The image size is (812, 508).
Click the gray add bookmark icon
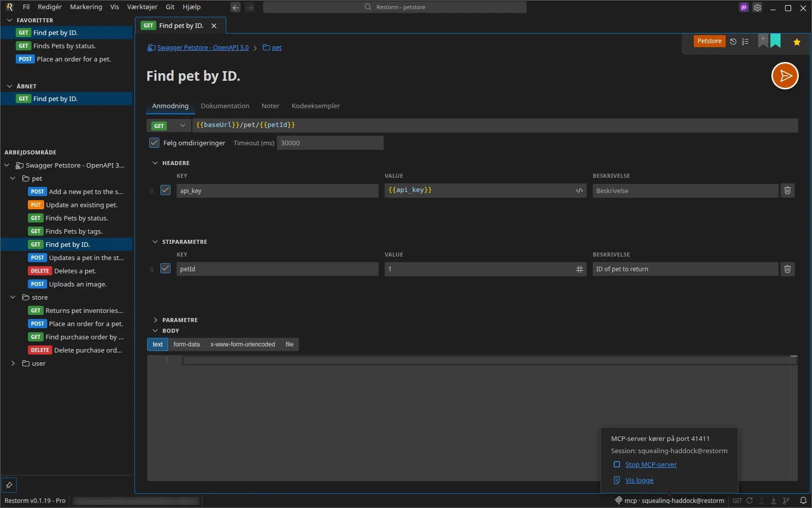click(x=763, y=41)
